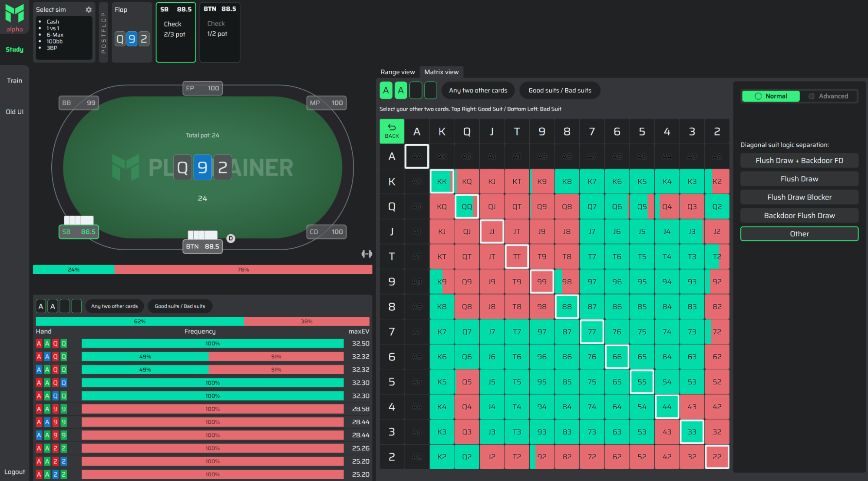868x481 pixels.
Task: Select the Q flop card in header
Action: [120, 39]
